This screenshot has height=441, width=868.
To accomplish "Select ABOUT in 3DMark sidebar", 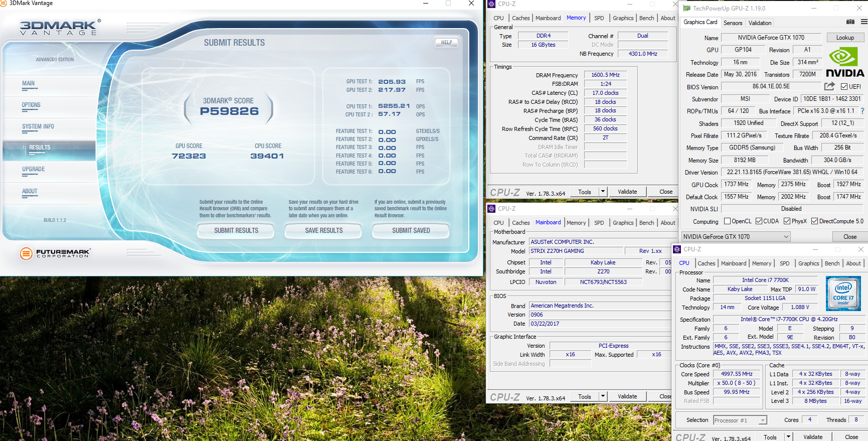I will tap(49, 193).
